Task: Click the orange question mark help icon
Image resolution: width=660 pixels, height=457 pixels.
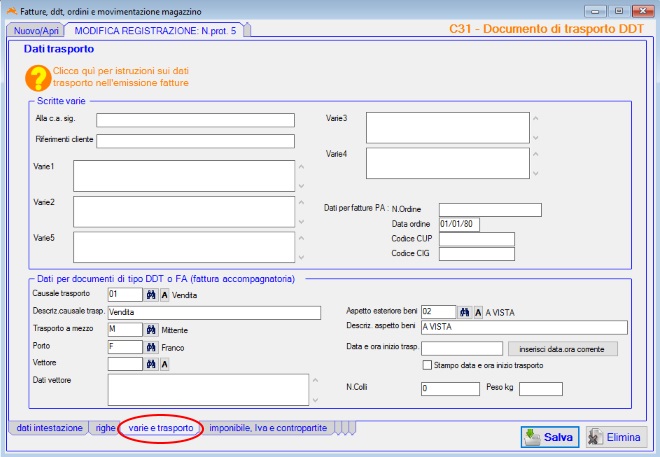Action: [38, 78]
